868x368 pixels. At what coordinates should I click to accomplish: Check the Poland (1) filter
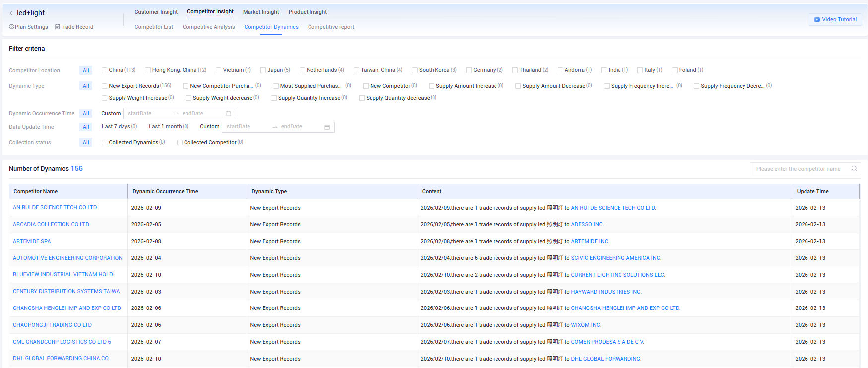[x=675, y=70]
